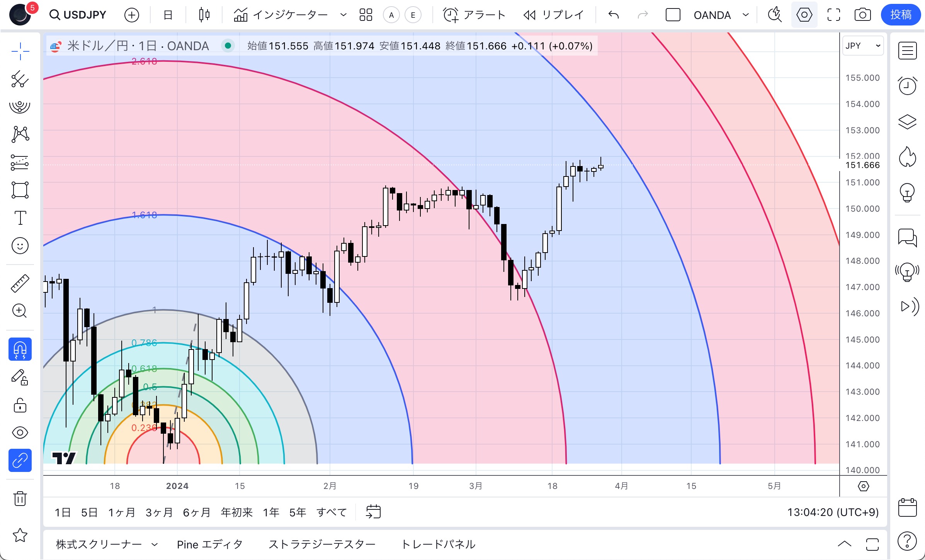Open the watchlist panel icon
This screenshot has height=560, width=925.
pyautogui.click(x=907, y=51)
